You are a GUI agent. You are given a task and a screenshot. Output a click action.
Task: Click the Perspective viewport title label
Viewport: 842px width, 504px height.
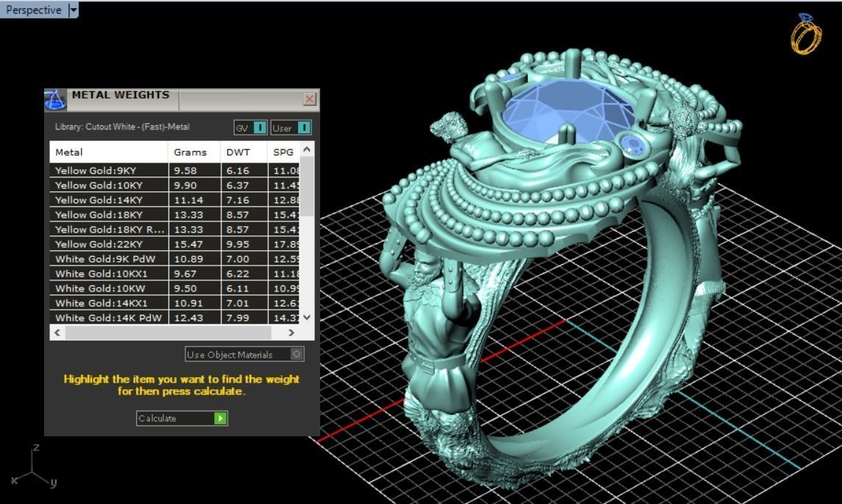point(33,10)
